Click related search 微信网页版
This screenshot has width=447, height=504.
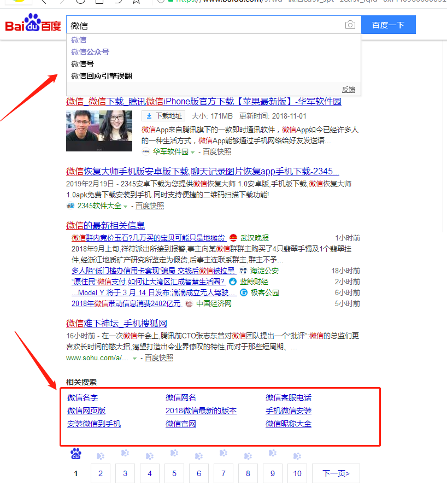click(x=86, y=411)
